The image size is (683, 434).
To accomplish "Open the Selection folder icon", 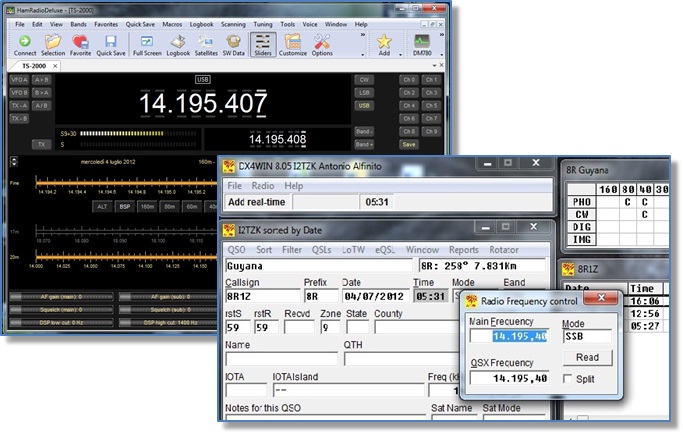I will (53, 45).
